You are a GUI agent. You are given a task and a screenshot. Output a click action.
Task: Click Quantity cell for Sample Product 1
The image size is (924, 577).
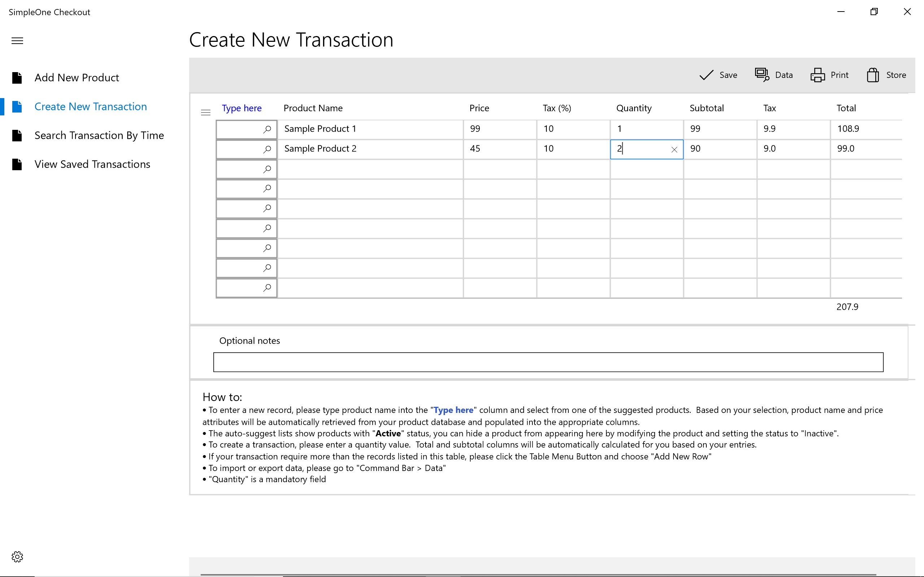646,129
